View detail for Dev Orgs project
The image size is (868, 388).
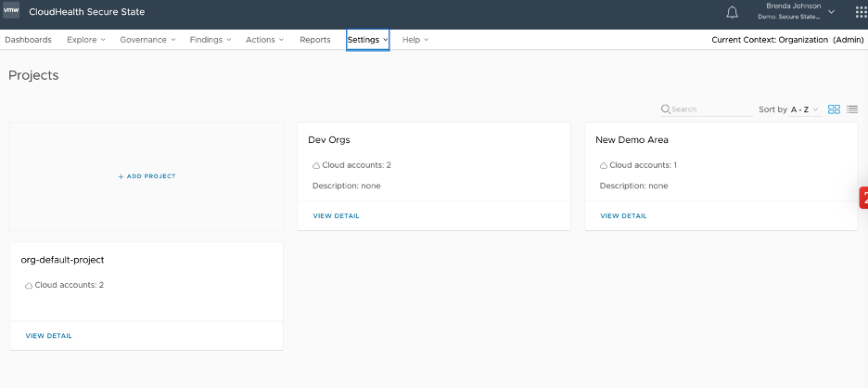[336, 216]
